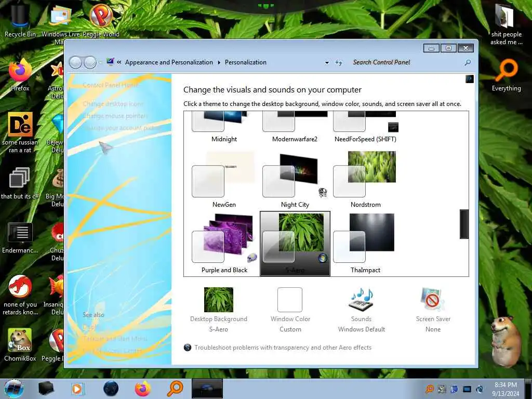The height and width of the screenshot is (399, 532).
Task: Open Window Color Custom settings
Action: click(x=290, y=310)
